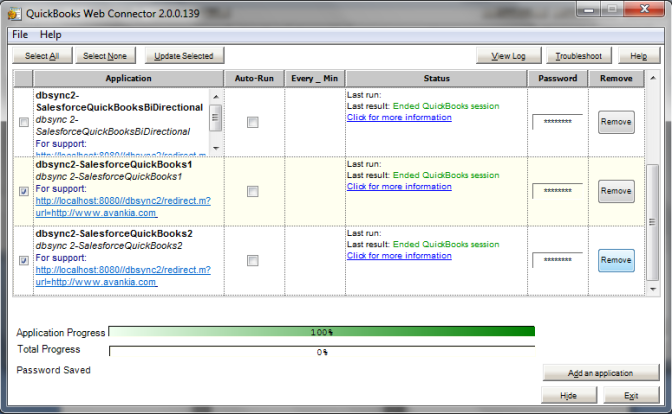Remove the dbsync2-SalesforceQuickBooks2 application
672x414 pixels.
pyautogui.click(x=616, y=260)
